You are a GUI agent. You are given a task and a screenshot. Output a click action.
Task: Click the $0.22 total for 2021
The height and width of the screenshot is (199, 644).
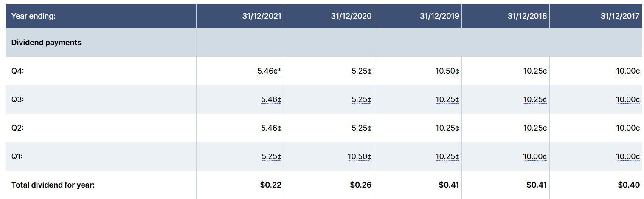coord(271,185)
